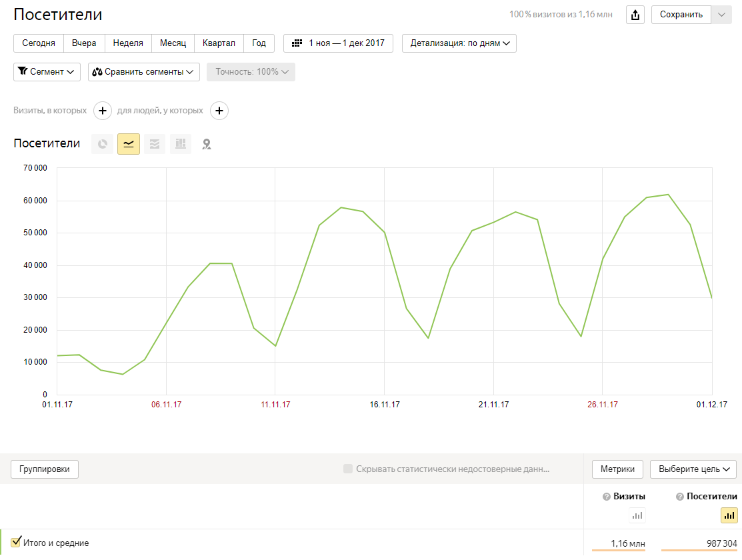Open the Сегмент dropdown
This screenshot has height=560, width=742.
pos(47,72)
